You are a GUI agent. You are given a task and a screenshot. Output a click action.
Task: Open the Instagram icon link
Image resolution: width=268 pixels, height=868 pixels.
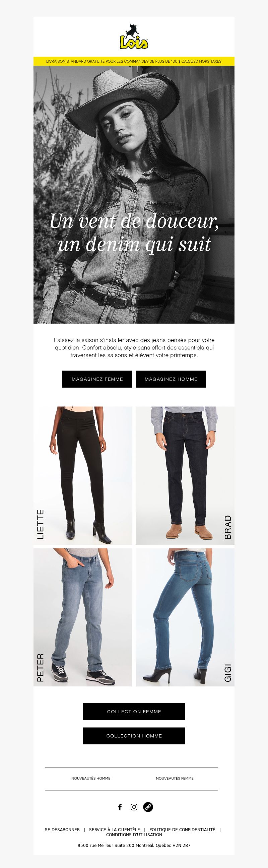click(x=134, y=807)
